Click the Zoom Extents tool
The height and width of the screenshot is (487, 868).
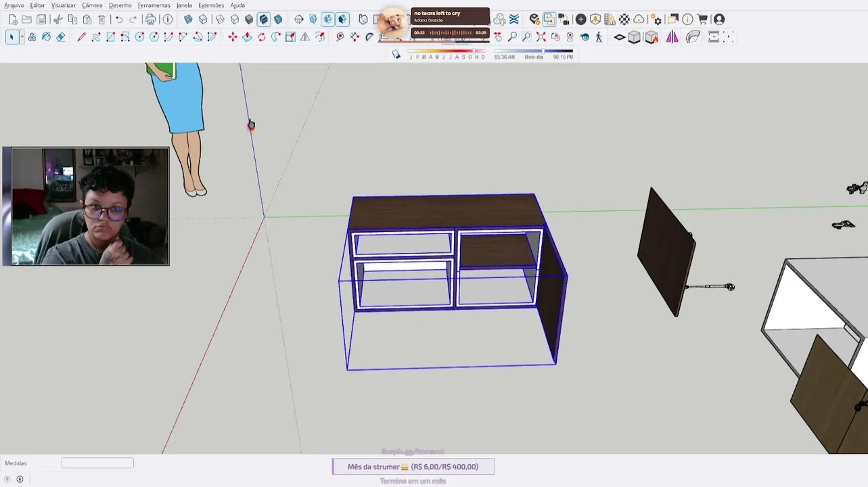(541, 37)
